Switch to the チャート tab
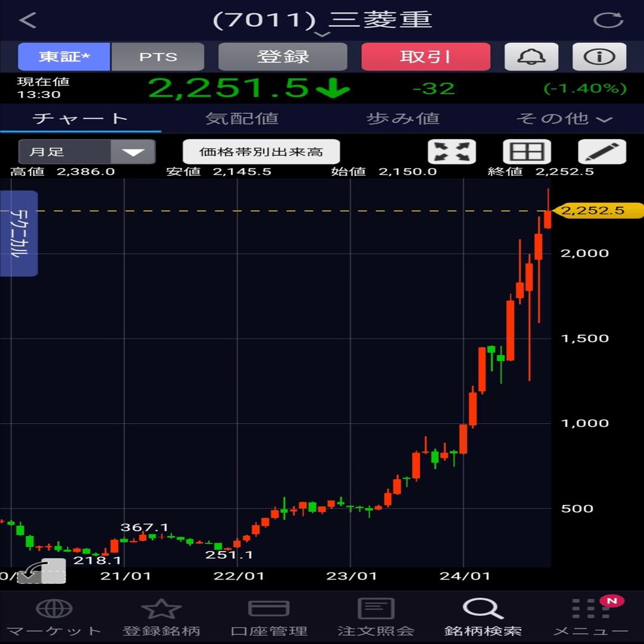The height and width of the screenshot is (644, 644). (80, 119)
